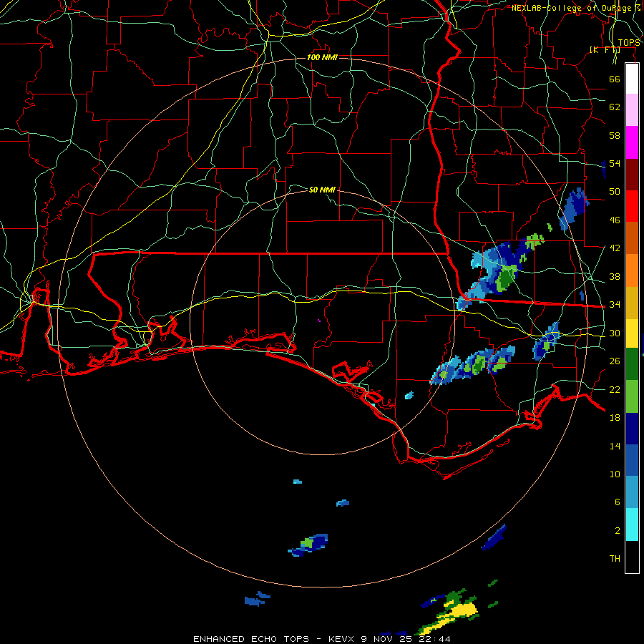Select the white 66 kft legend swatch
644x644 pixels.
coord(632,79)
